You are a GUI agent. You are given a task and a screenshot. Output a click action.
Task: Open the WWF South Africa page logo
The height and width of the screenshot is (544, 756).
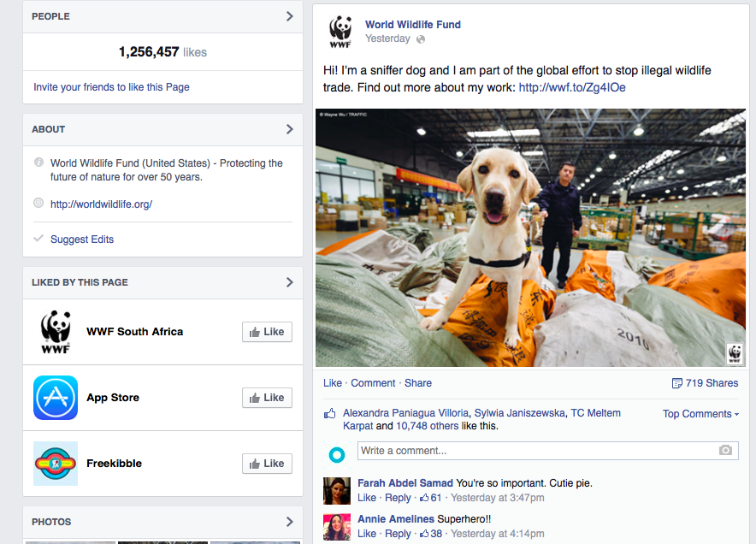(x=56, y=332)
